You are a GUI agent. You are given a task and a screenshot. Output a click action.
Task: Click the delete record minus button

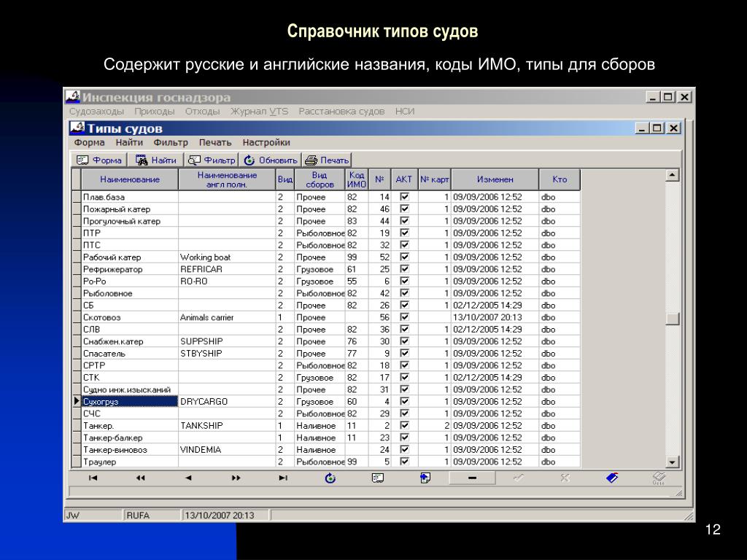pyautogui.click(x=472, y=478)
